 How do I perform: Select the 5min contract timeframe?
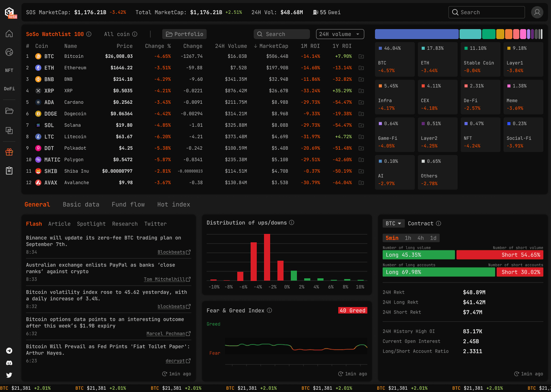click(392, 238)
